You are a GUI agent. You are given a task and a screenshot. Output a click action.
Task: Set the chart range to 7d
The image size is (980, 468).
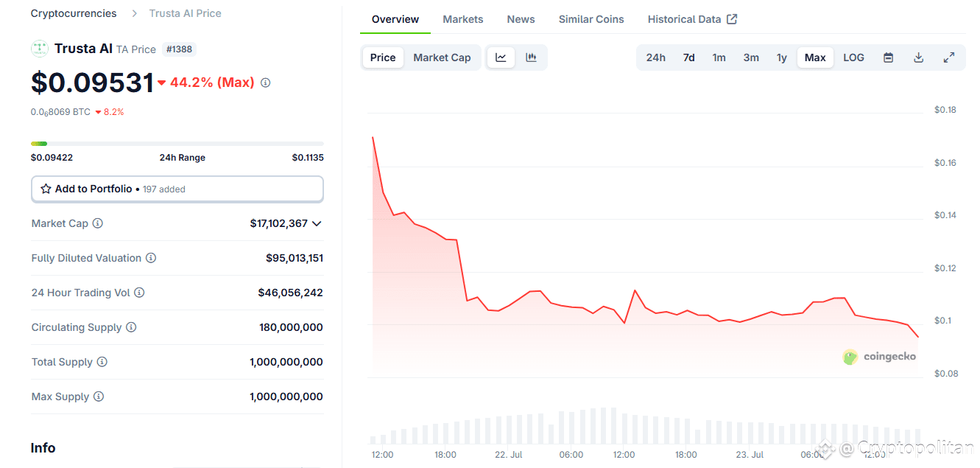689,57
